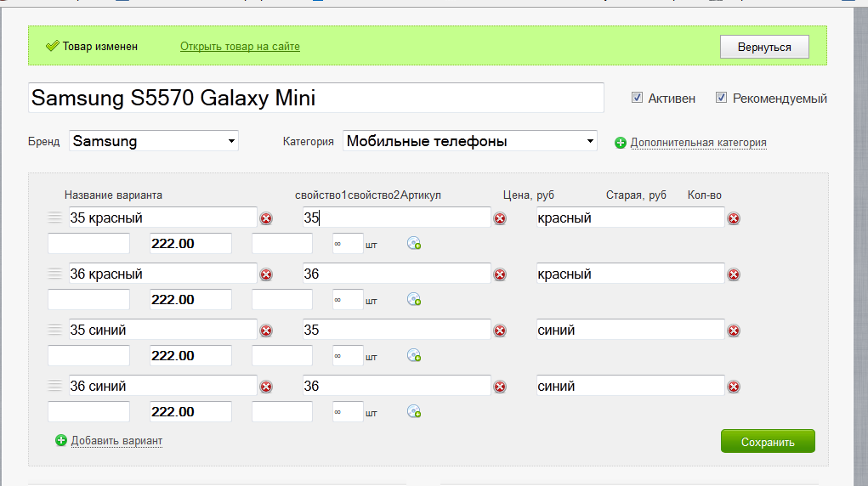Click the Вернуться button
The height and width of the screenshot is (486, 868).
point(764,47)
